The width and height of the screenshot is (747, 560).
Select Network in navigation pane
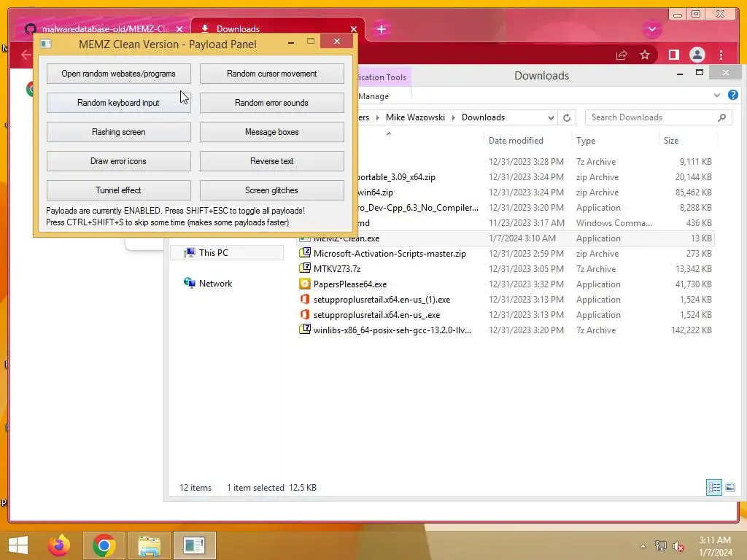tap(215, 284)
